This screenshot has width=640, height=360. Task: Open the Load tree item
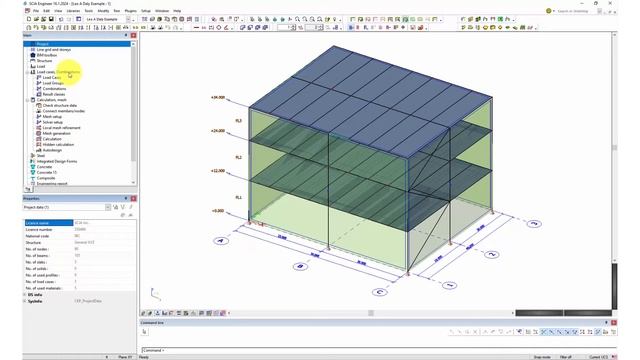coord(41,67)
